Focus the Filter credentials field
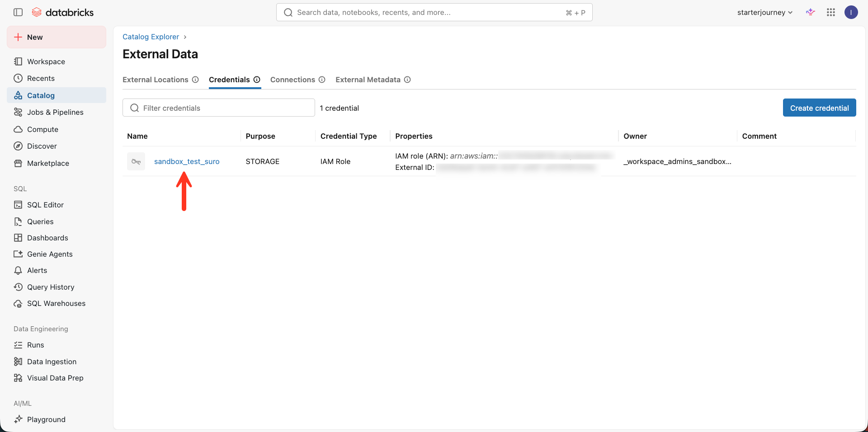 (x=219, y=108)
